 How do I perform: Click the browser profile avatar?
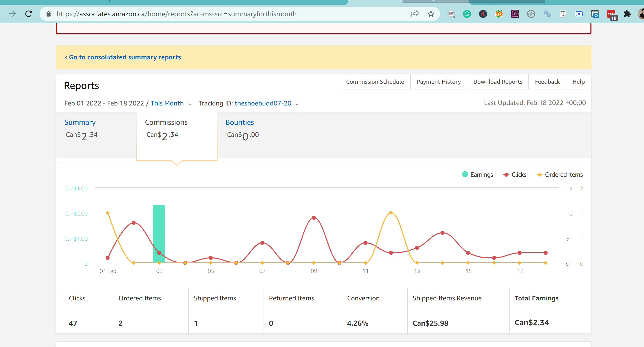pos(641,14)
